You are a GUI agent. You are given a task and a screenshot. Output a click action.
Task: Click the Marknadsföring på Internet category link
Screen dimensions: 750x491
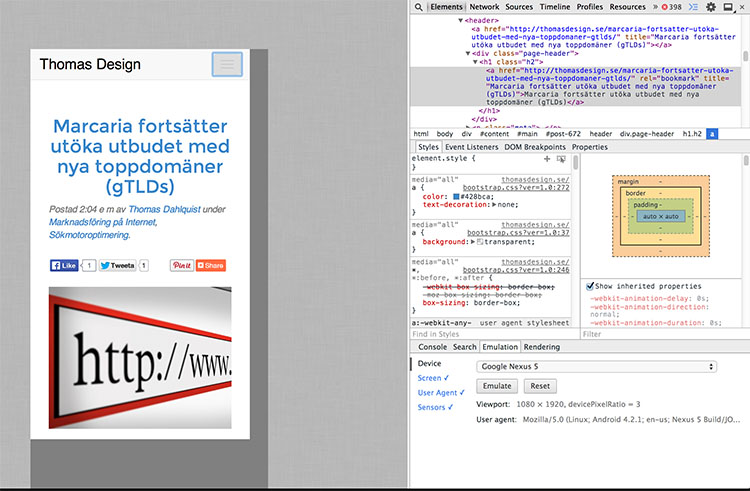click(x=103, y=222)
